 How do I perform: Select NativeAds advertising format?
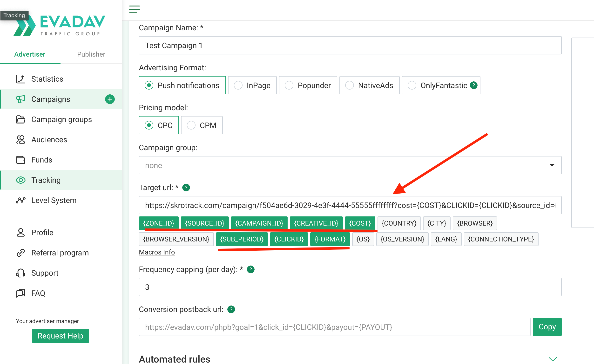pos(369,85)
